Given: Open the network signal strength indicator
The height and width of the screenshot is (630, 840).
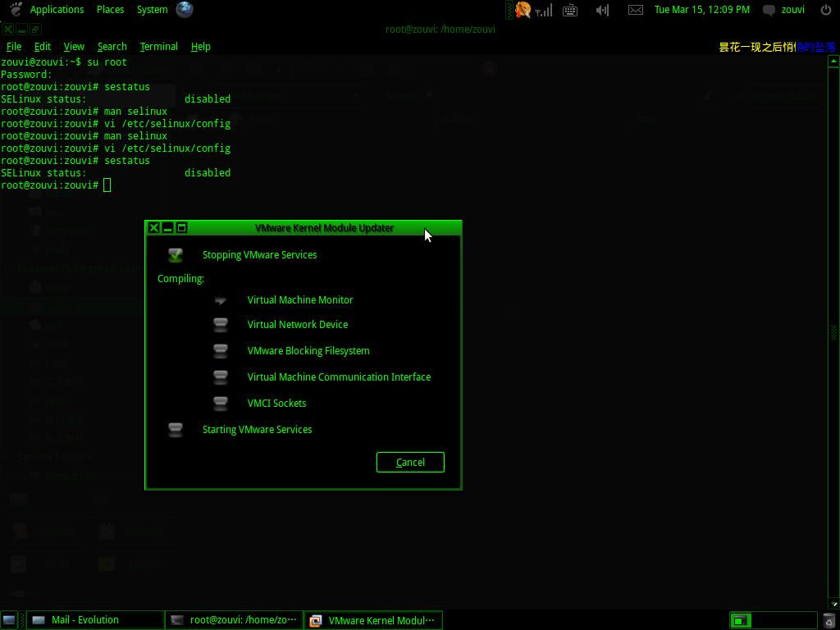Looking at the screenshot, I should 544,10.
